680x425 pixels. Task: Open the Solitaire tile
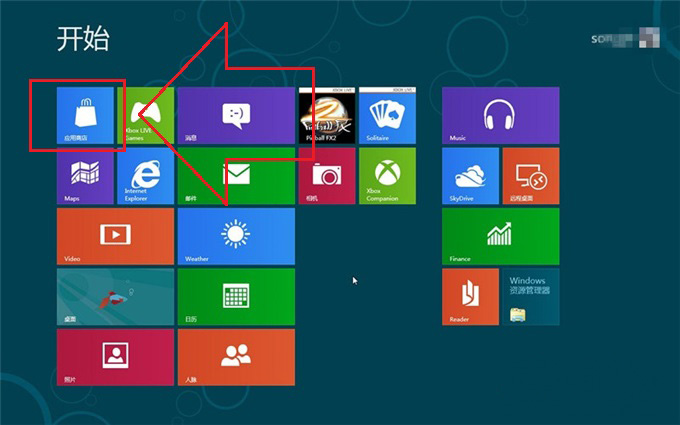pyautogui.click(x=387, y=115)
